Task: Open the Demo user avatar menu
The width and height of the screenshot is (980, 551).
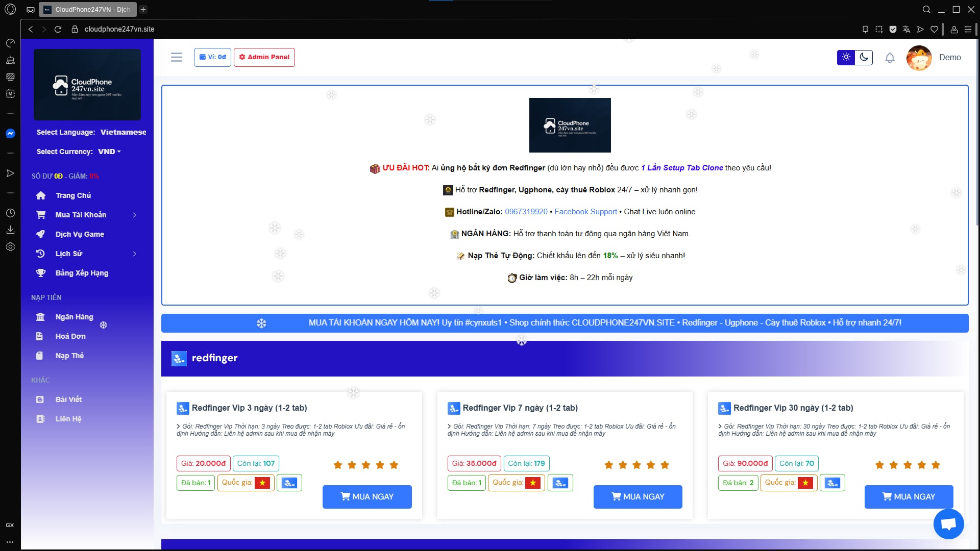Action: click(x=919, y=58)
